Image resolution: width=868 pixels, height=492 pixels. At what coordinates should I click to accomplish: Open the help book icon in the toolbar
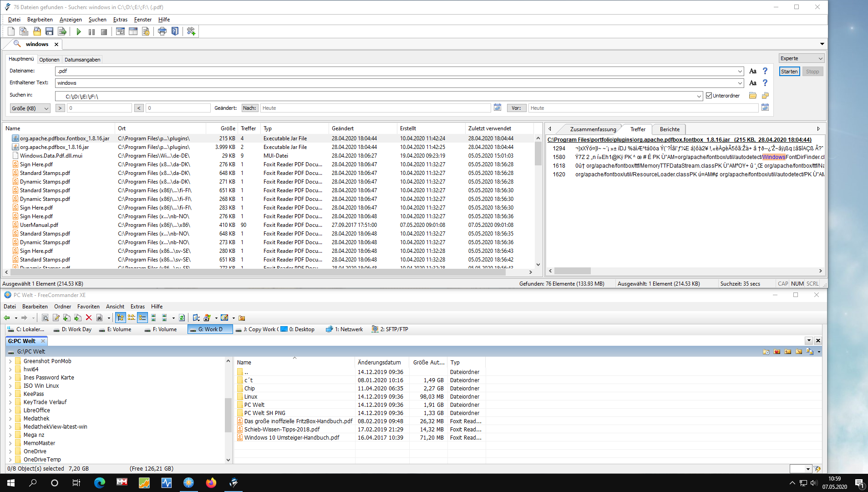[175, 31]
